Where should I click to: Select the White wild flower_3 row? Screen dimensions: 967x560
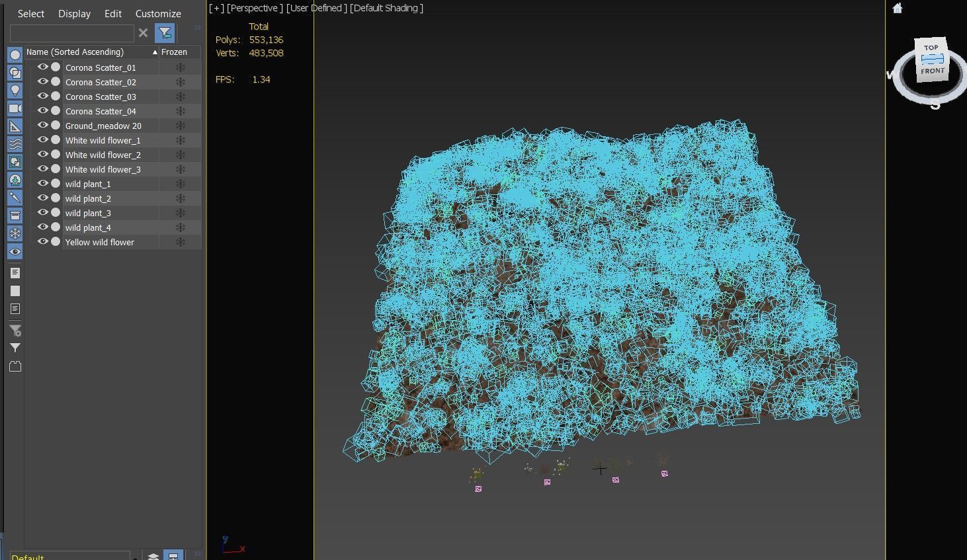point(113,169)
